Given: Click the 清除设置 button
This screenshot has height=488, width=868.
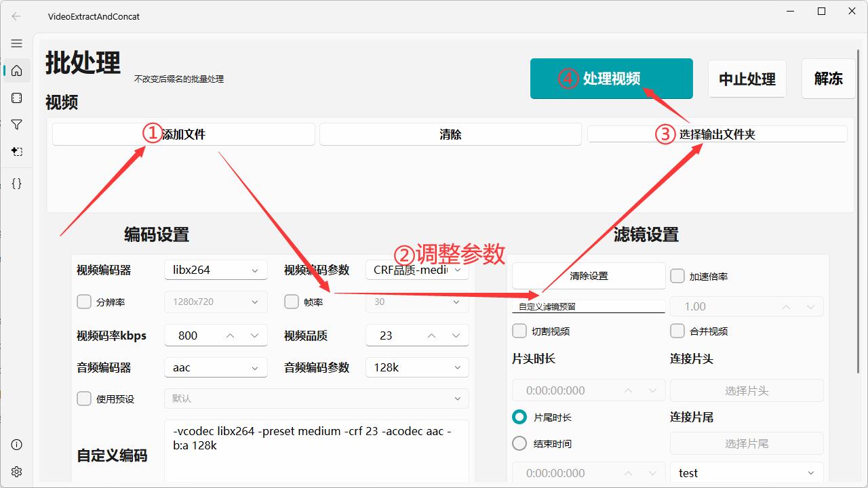Looking at the screenshot, I should (x=589, y=276).
